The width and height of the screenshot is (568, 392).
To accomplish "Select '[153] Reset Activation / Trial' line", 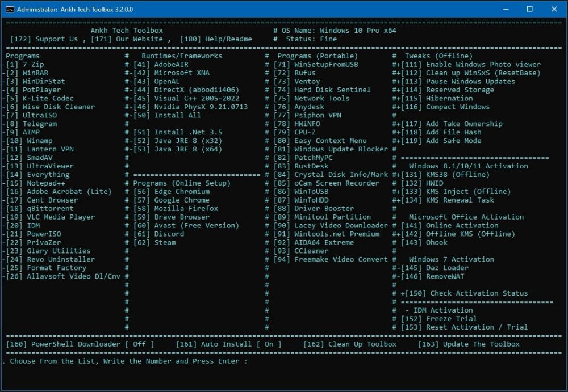I will pos(465,327).
